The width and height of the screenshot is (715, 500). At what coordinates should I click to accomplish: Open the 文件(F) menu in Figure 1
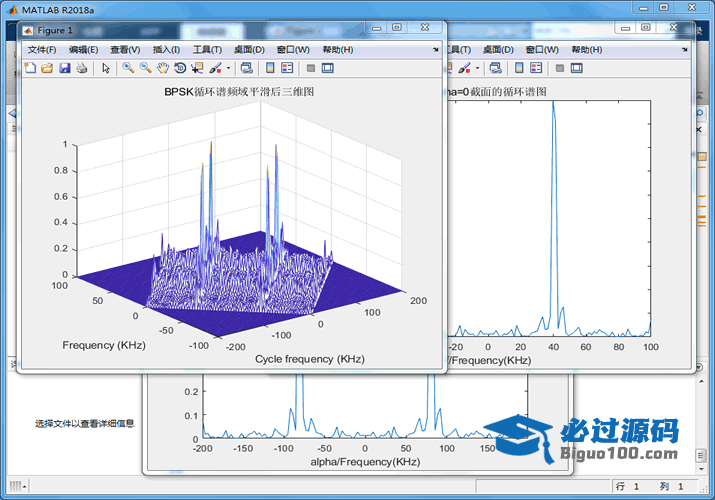pyautogui.click(x=41, y=50)
